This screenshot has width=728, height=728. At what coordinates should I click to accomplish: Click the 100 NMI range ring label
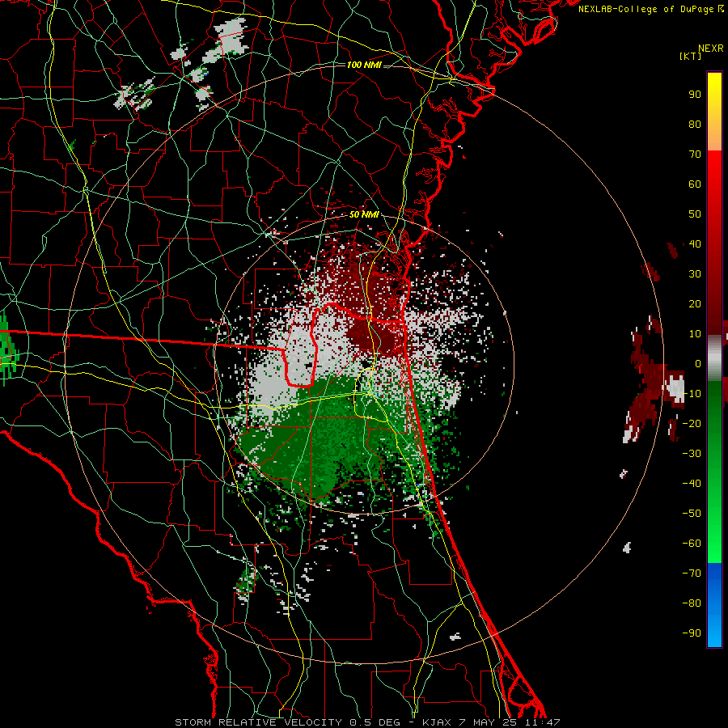pyautogui.click(x=364, y=65)
